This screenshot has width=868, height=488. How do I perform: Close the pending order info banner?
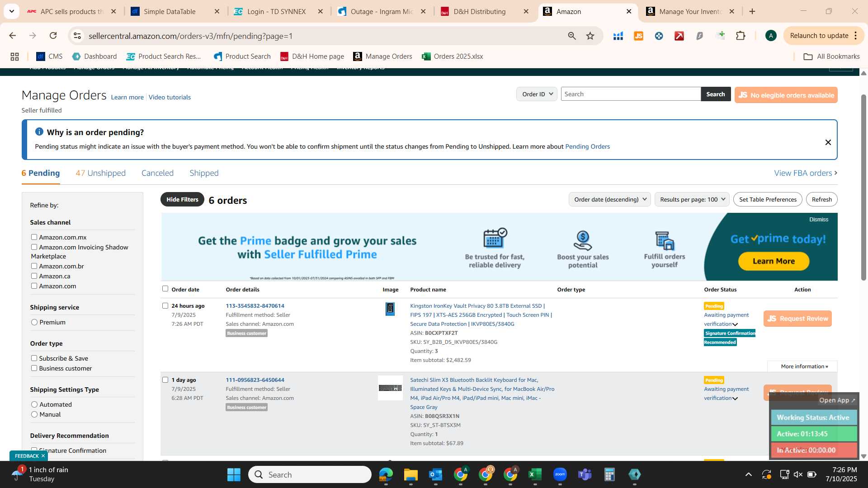click(828, 142)
